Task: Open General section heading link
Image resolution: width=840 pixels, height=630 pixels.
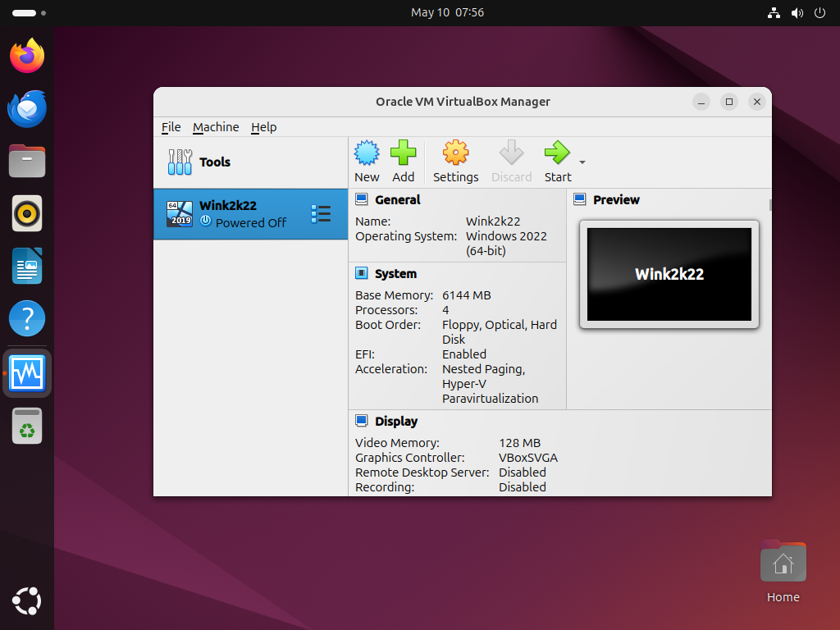Action: [x=398, y=200]
